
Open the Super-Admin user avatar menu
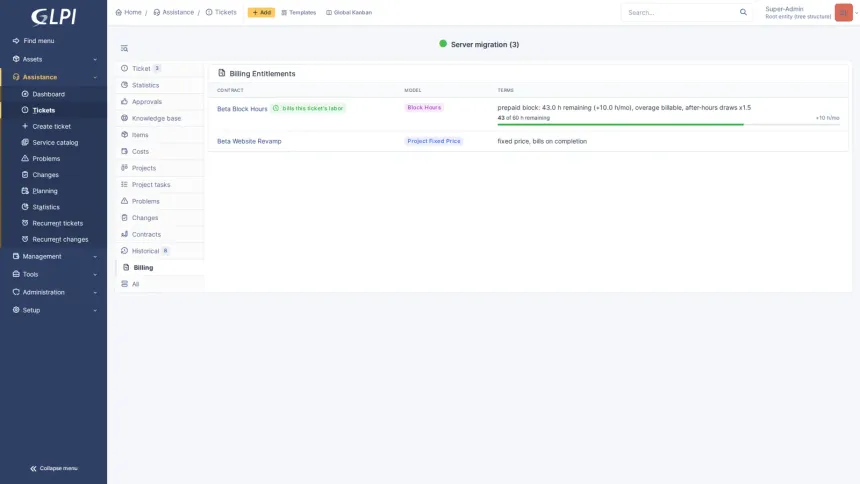[x=843, y=12]
